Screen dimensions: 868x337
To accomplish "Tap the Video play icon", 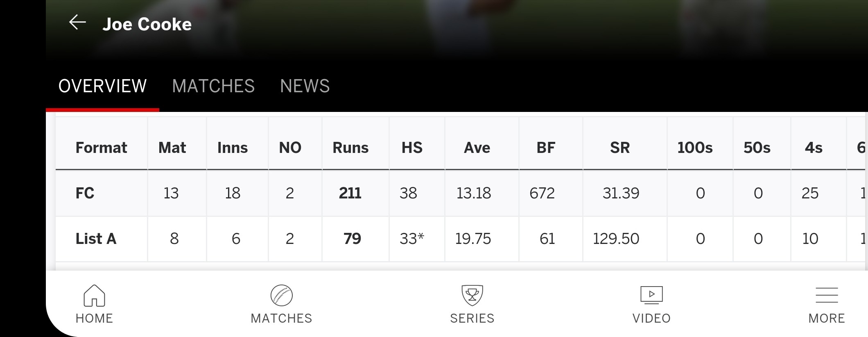I will pos(651,295).
